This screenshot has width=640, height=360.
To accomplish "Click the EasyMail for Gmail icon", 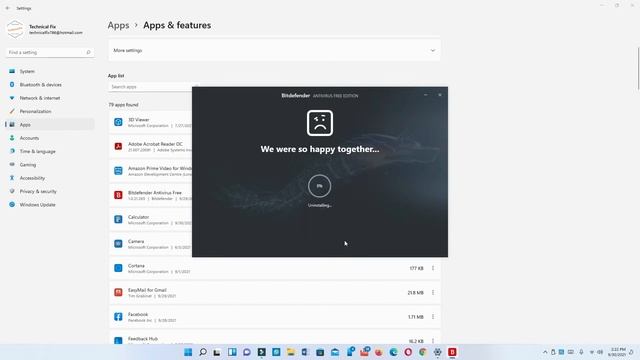I will click(x=118, y=292).
